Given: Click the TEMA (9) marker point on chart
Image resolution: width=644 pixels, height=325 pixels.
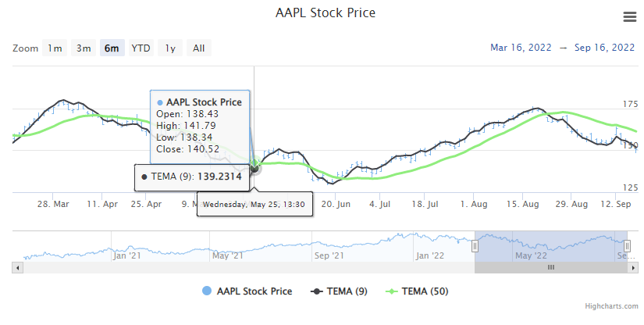Looking at the screenshot, I should click(254, 165).
